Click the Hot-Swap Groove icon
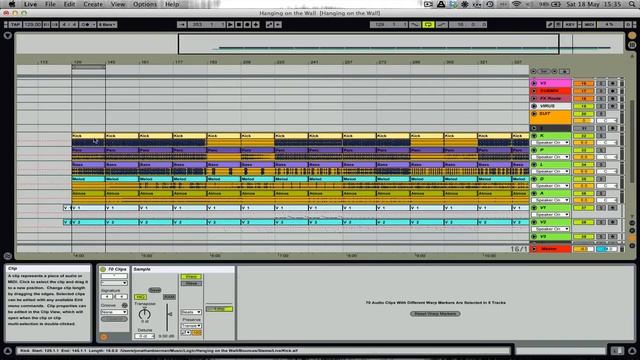Screen dimensions: 640x360 (x=124, y=305)
